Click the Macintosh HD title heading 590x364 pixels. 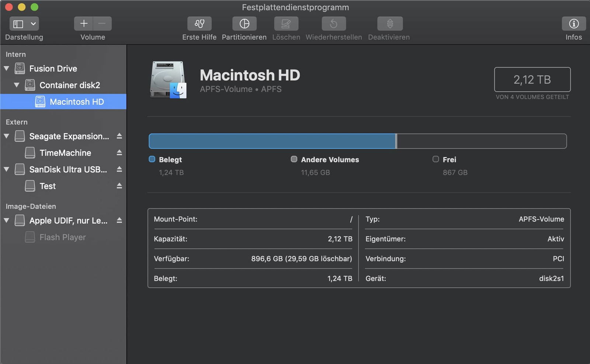pyautogui.click(x=250, y=75)
